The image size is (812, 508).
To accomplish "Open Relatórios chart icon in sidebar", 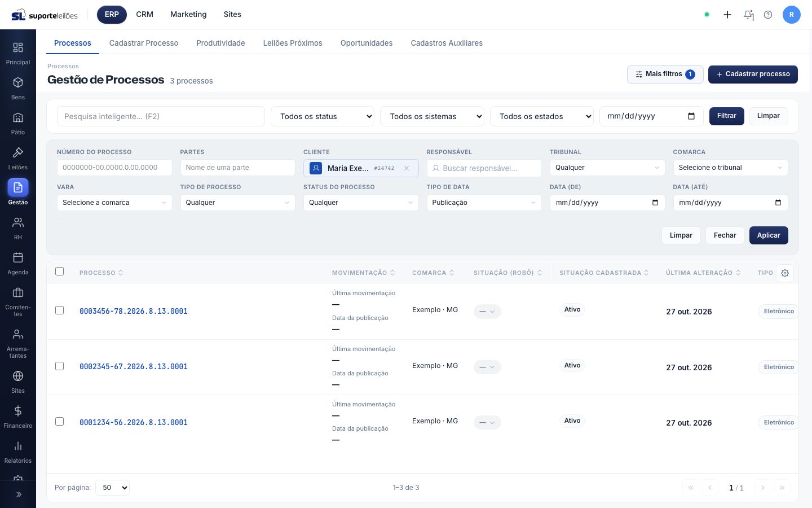I will point(18,446).
